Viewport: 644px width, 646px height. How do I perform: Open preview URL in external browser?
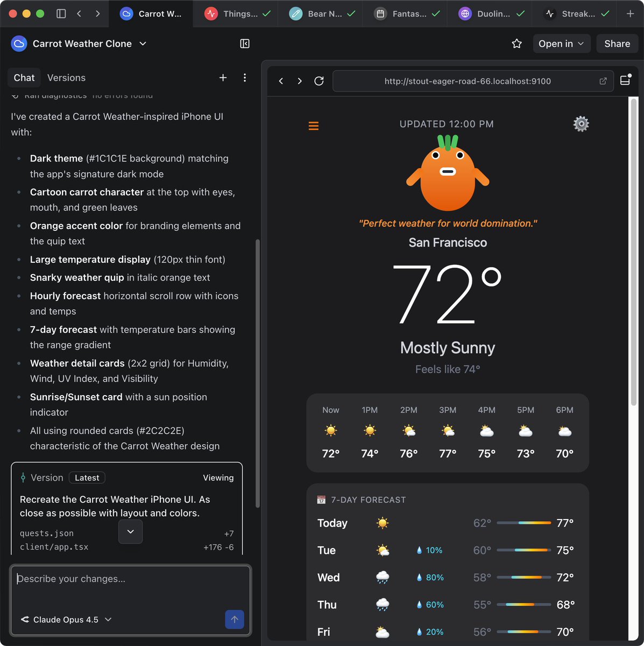tap(603, 81)
